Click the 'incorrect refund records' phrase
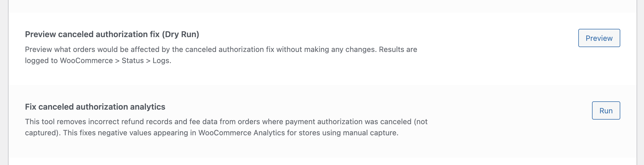The image size is (644, 165). click(x=130, y=122)
